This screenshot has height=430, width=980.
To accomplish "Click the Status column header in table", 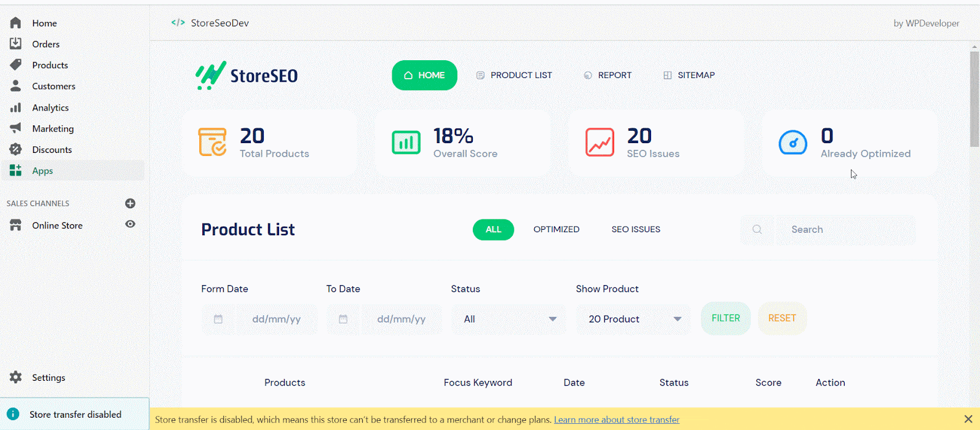I will click(674, 382).
